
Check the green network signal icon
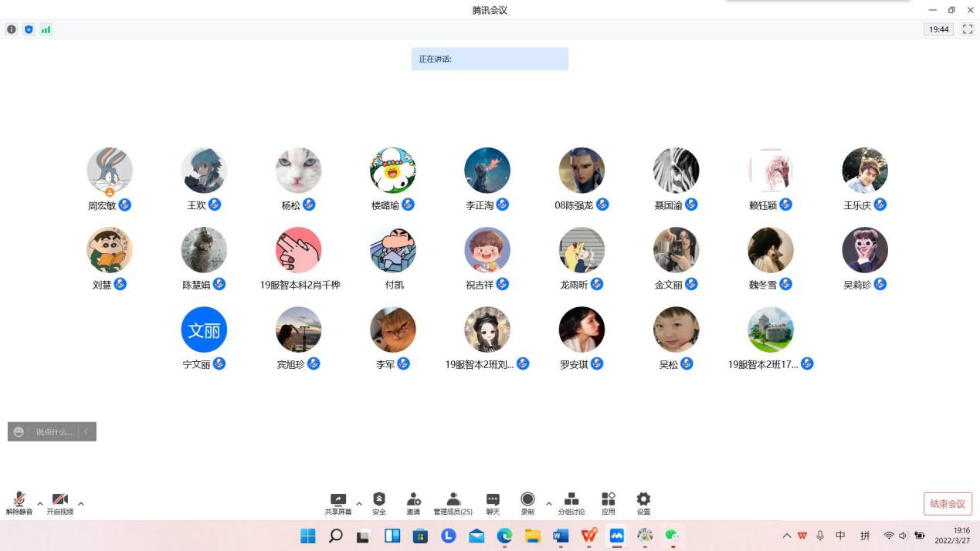[x=46, y=29]
